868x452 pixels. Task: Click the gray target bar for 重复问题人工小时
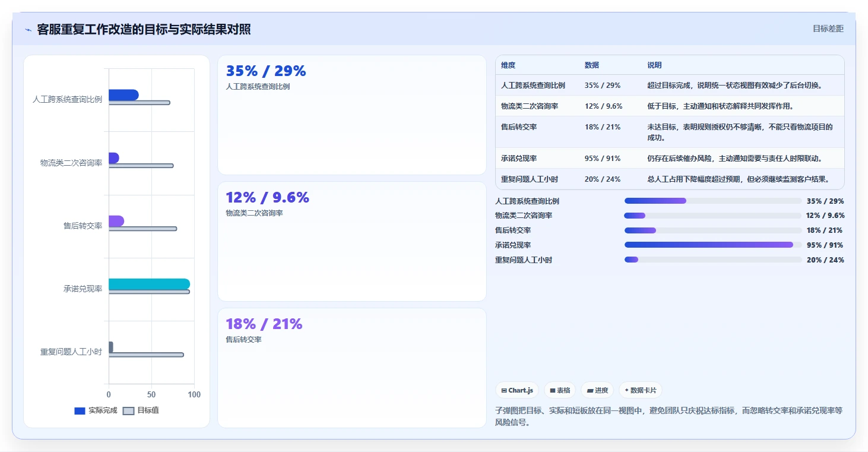146,355
